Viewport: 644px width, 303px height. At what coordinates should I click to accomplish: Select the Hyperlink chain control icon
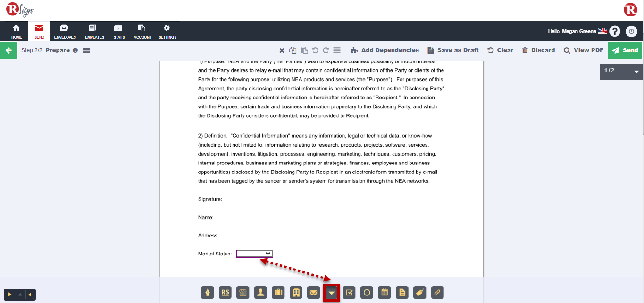[437, 293]
